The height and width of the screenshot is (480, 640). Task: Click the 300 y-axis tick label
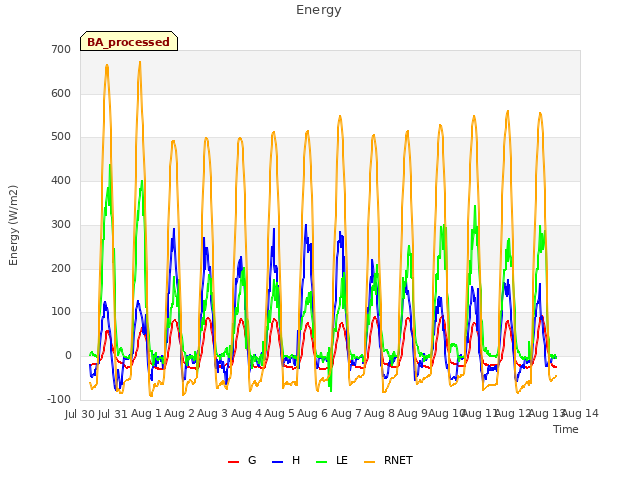pos(61,224)
